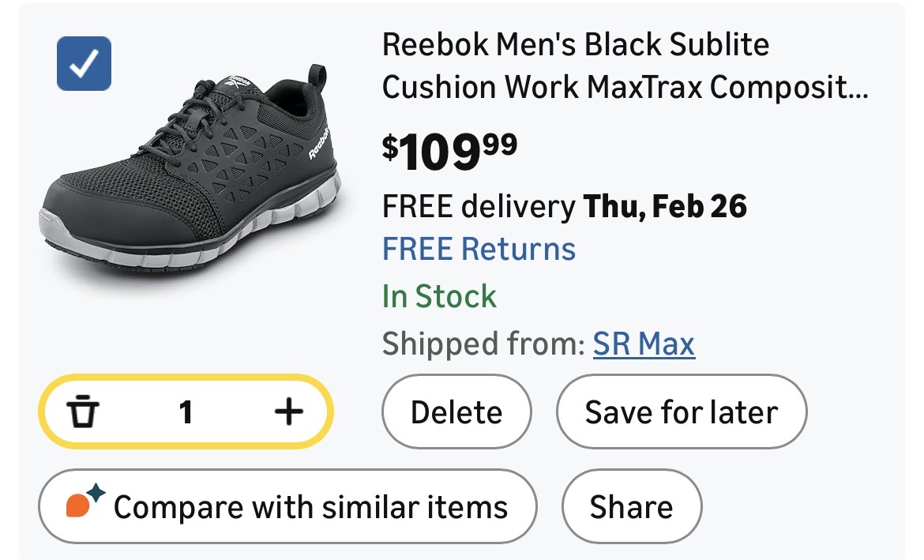The height and width of the screenshot is (560, 924).
Task: Click the Thu, Feb 26 delivery date
Action: tap(665, 207)
